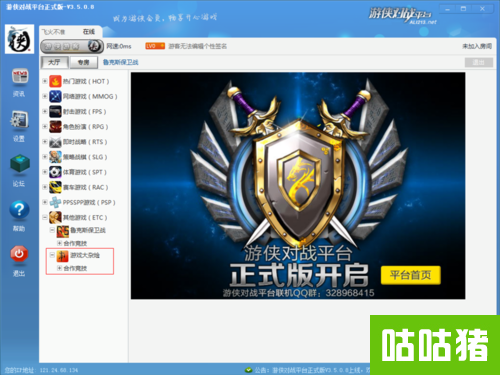Click the red 退出 power icon
This screenshot has width=500, height=375.
tap(19, 254)
